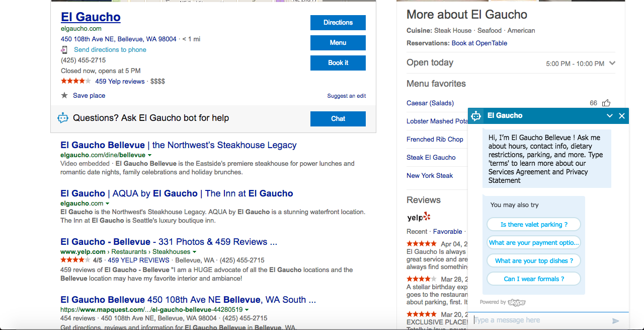Open 'El Gaucho - Bellevue - 331 Photos' result

click(169, 242)
